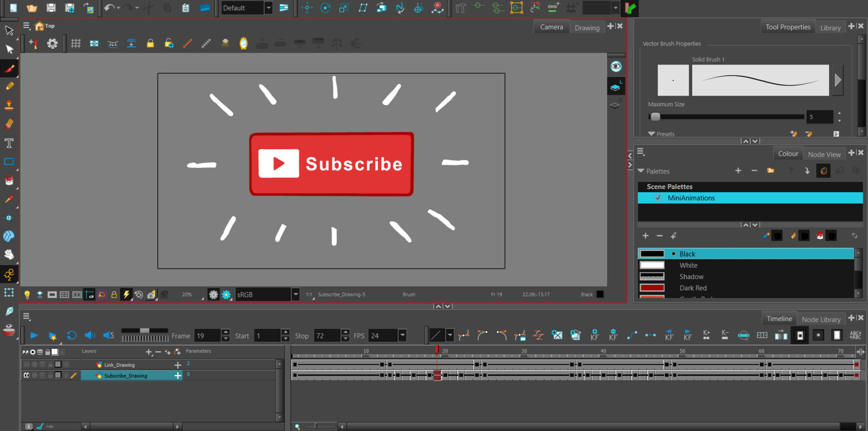Image resolution: width=868 pixels, height=431 pixels.
Task: Click the Save icon in top toolbar
Action: 51,8
